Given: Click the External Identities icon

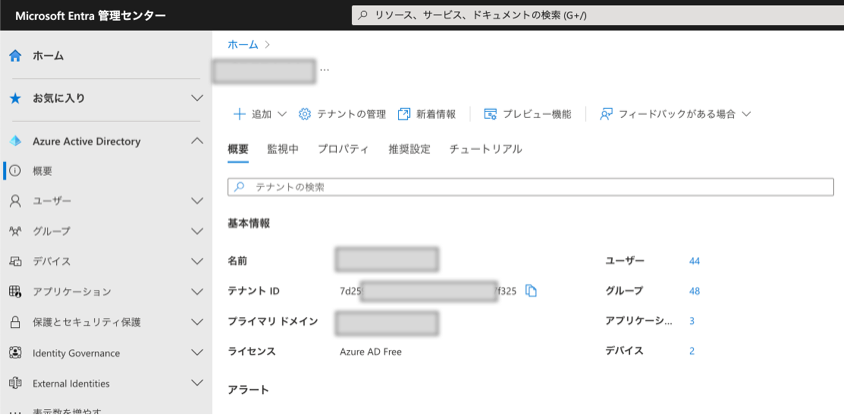Looking at the screenshot, I should point(15,383).
